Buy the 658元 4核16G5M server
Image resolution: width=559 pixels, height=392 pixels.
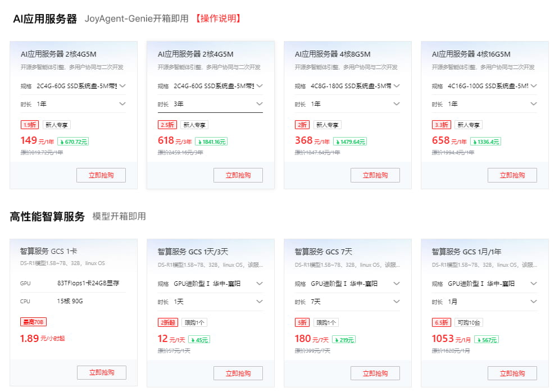[x=512, y=175]
